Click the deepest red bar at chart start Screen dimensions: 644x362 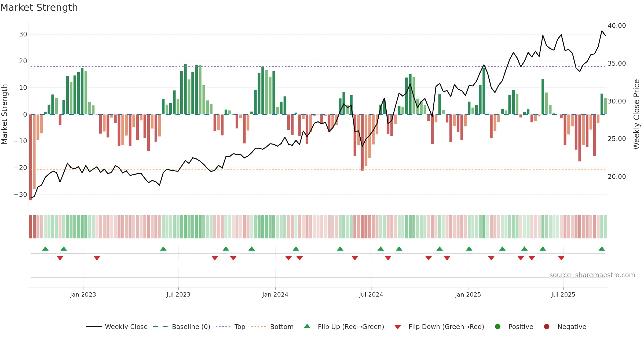pyautogui.click(x=31, y=157)
